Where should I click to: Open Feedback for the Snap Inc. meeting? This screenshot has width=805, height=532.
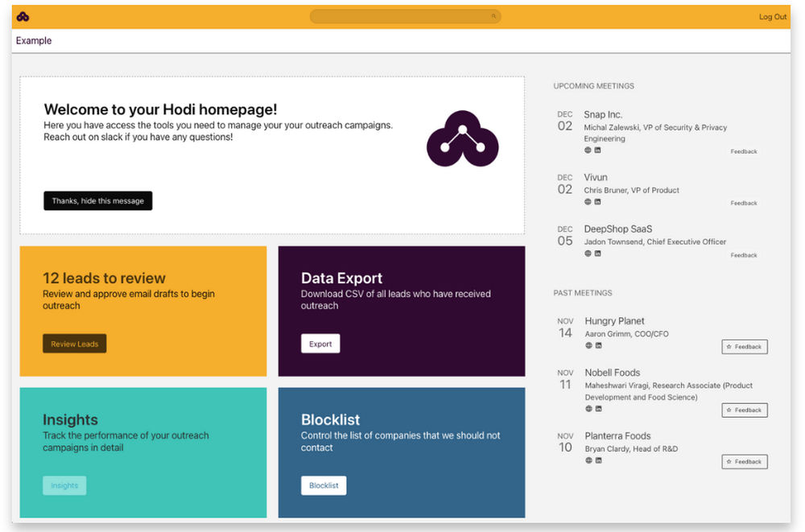pyautogui.click(x=743, y=151)
